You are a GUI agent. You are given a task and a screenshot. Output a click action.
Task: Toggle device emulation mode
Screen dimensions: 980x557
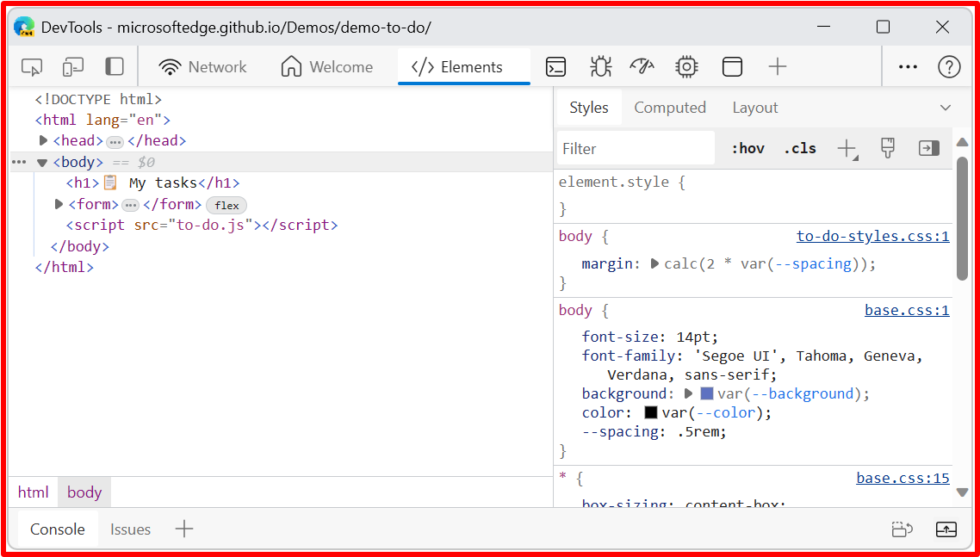pyautogui.click(x=72, y=65)
